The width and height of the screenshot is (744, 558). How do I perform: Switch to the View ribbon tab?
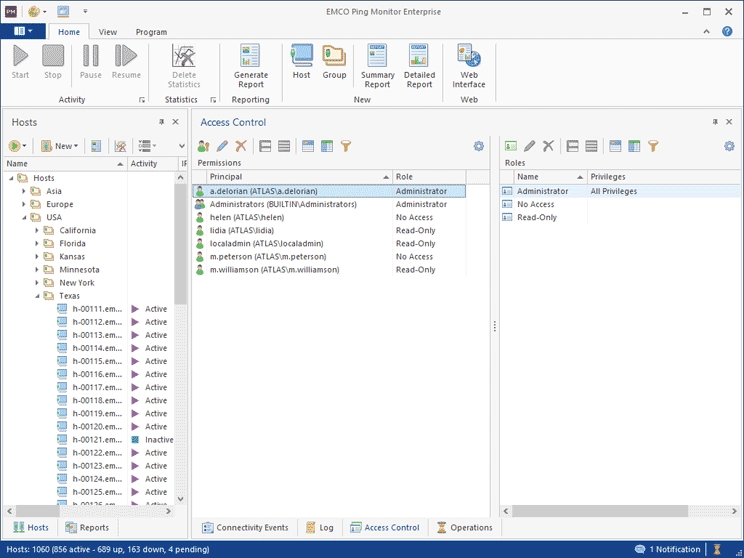click(108, 32)
